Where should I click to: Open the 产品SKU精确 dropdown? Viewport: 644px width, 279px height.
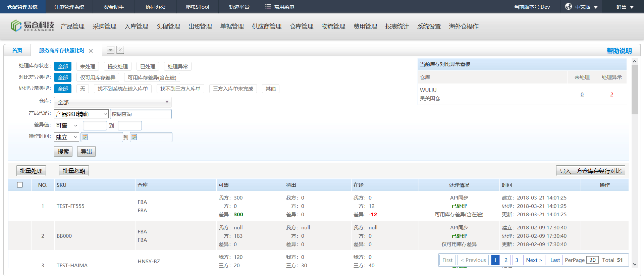pyautogui.click(x=81, y=114)
